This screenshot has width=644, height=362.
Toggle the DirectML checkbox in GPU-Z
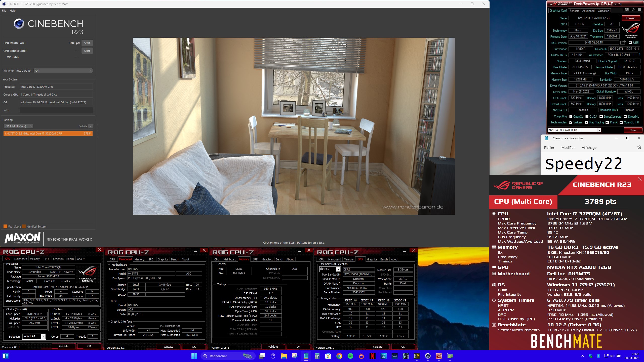[625, 117]
